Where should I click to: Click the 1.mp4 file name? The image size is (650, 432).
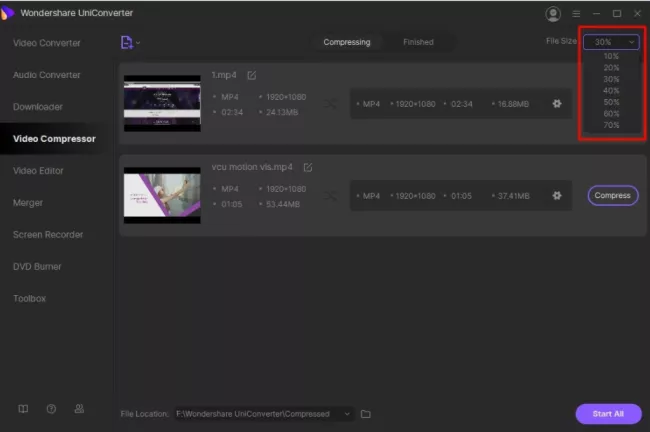click(224, 75)
